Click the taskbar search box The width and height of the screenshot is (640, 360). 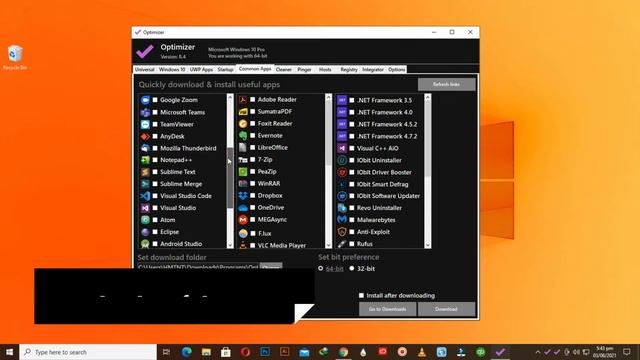click(x=88, y=352)
